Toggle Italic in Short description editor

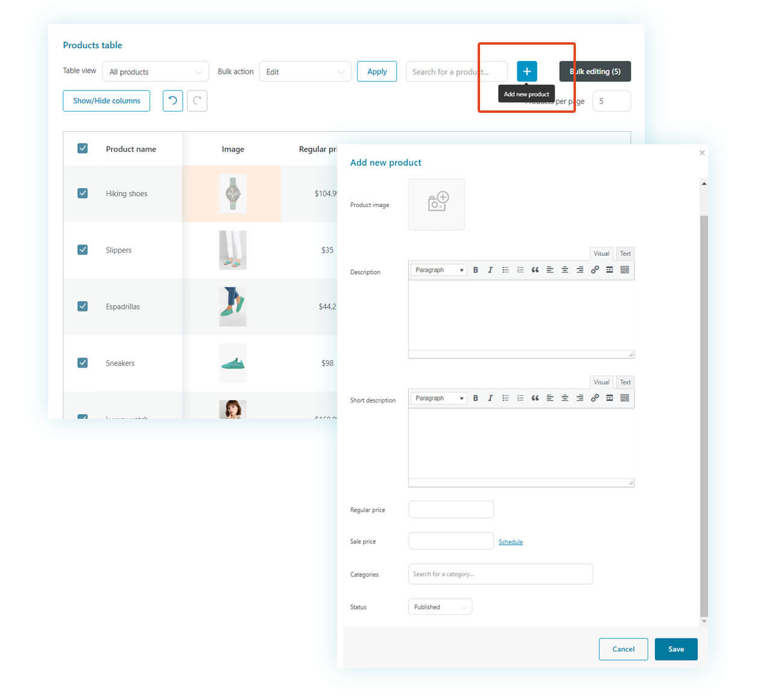[x=490, y=398]
